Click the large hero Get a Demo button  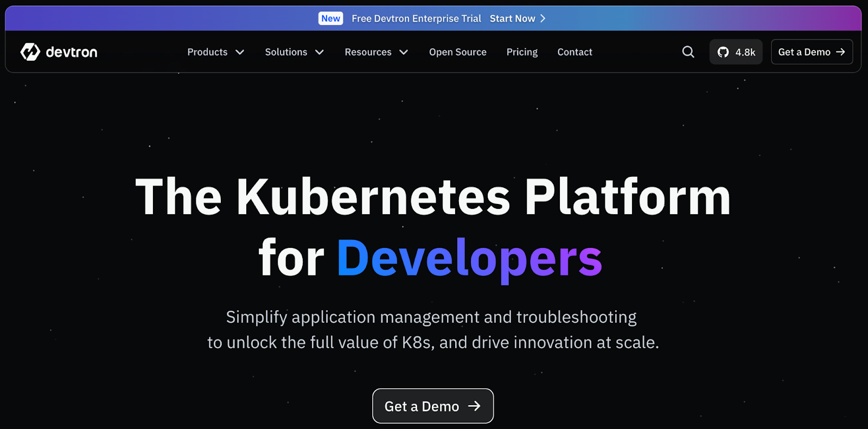coord(433,406)
